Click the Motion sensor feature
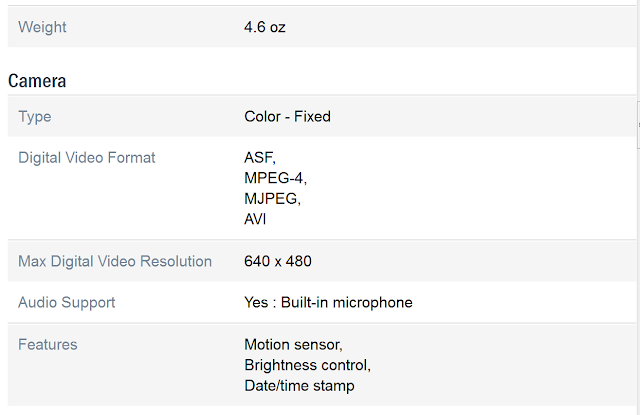640x415 pixels. (x=294, y=344)
